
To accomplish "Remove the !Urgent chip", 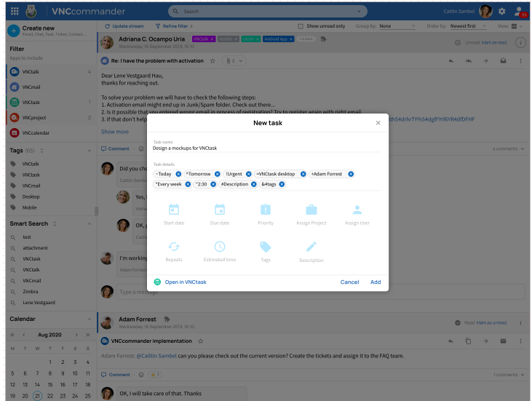I will click(248, 174).
